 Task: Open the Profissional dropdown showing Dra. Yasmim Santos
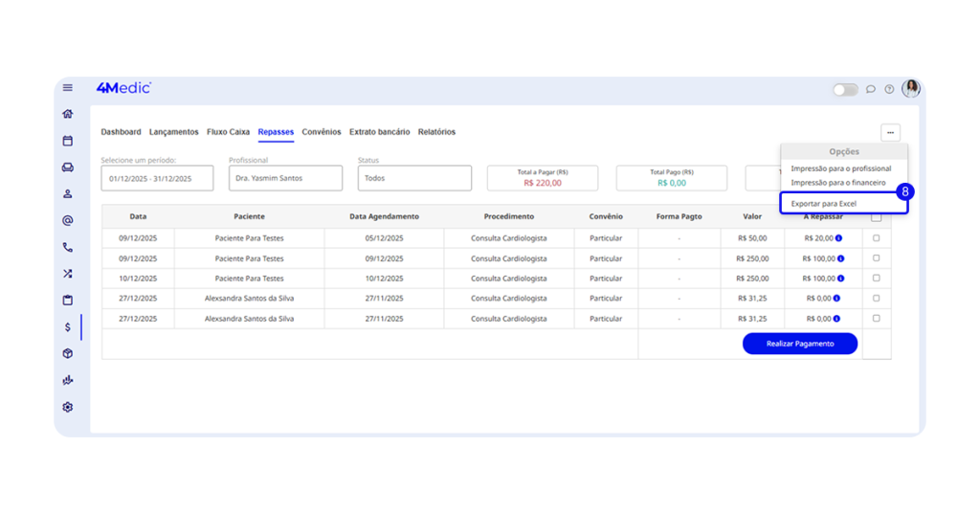[285, 178]
